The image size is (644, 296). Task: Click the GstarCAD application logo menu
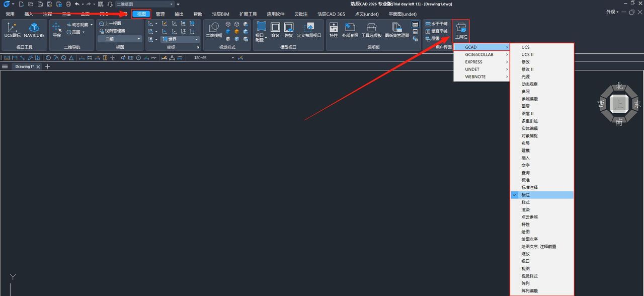(7, 4)
